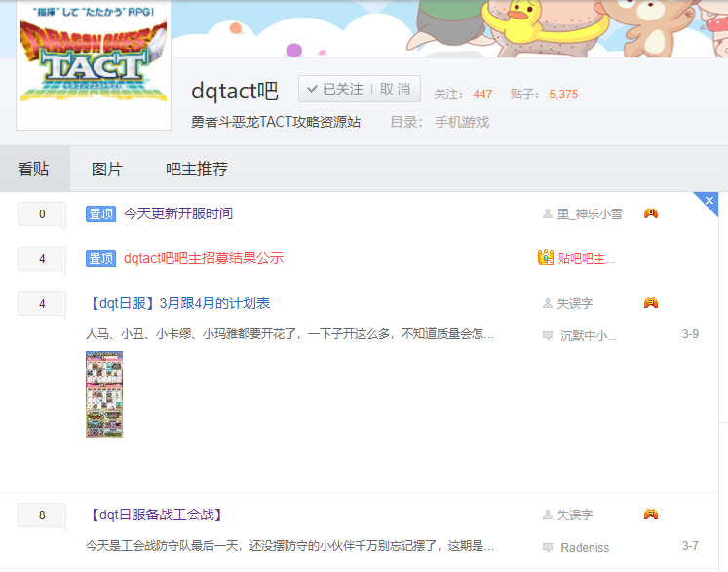Image resolution: width=728 pixels, height=572 pixels.
Task: Click the reply count 0 box
Action: [x=42, y=214]
